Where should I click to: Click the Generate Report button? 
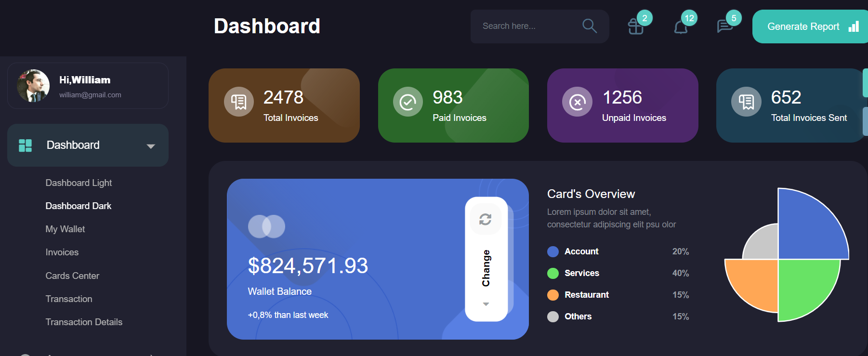(x=810, y=26)
